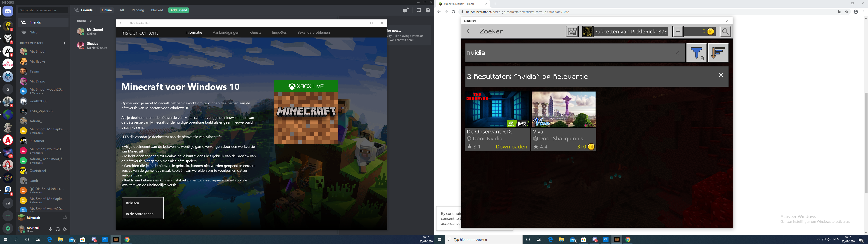Click the NLD language indicator

pos(836,240)
